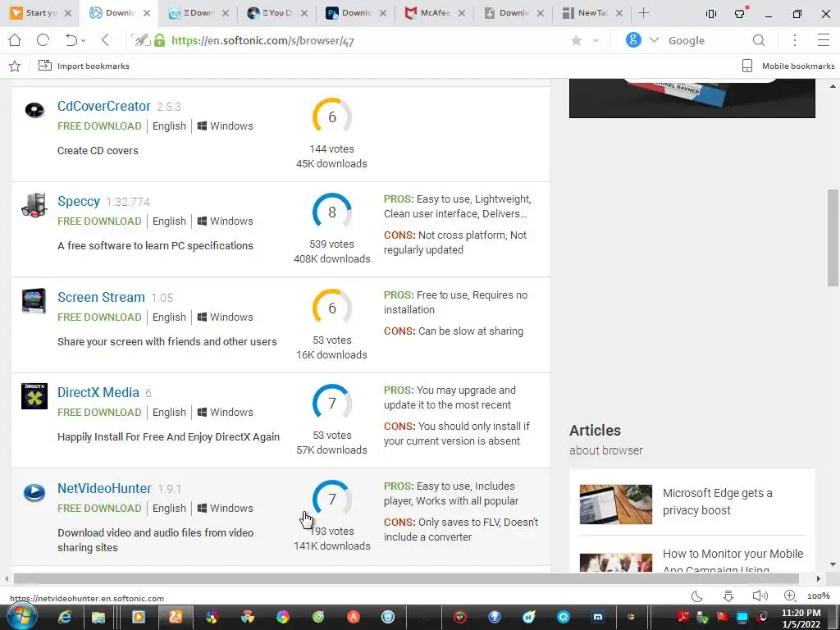The height and width of the screenshot is (630, 840).
Task: Click the magnifier search button
Action: [x=759, y=41]
